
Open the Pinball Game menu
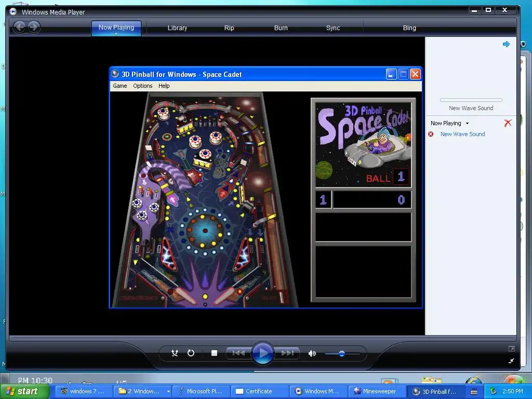point(120,86)
